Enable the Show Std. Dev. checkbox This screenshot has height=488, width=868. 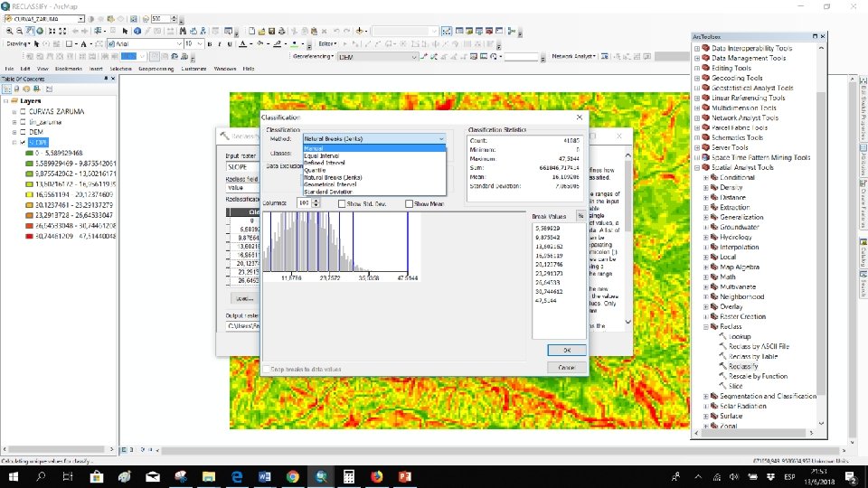[x=342, y=203]
